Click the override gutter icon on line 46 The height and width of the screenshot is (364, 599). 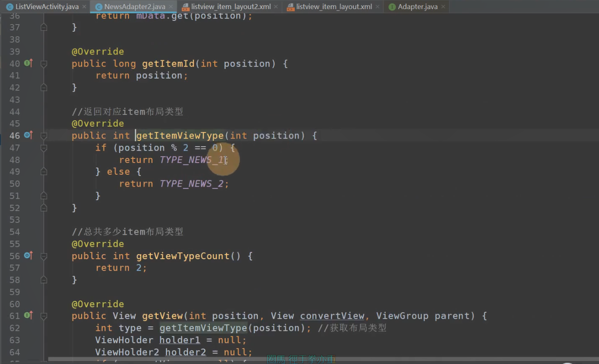[28, 135]
